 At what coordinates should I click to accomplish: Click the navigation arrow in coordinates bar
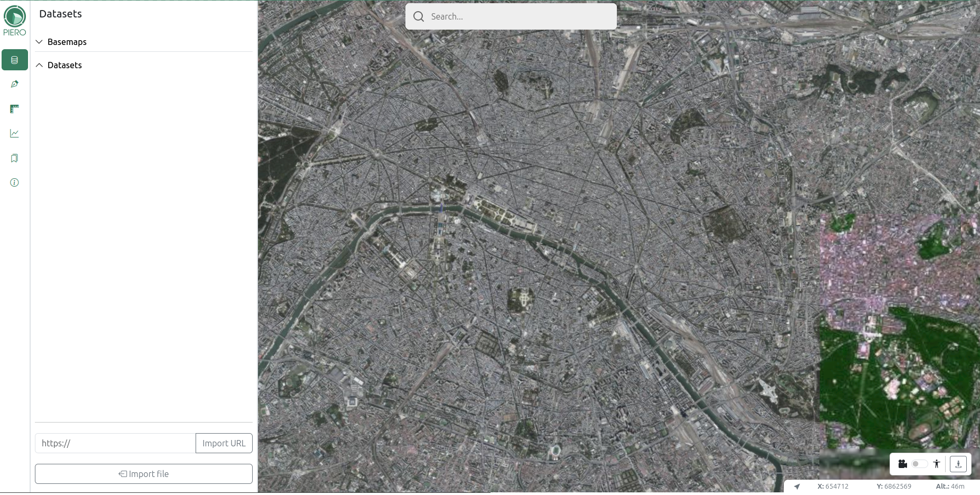coord(797,487)
